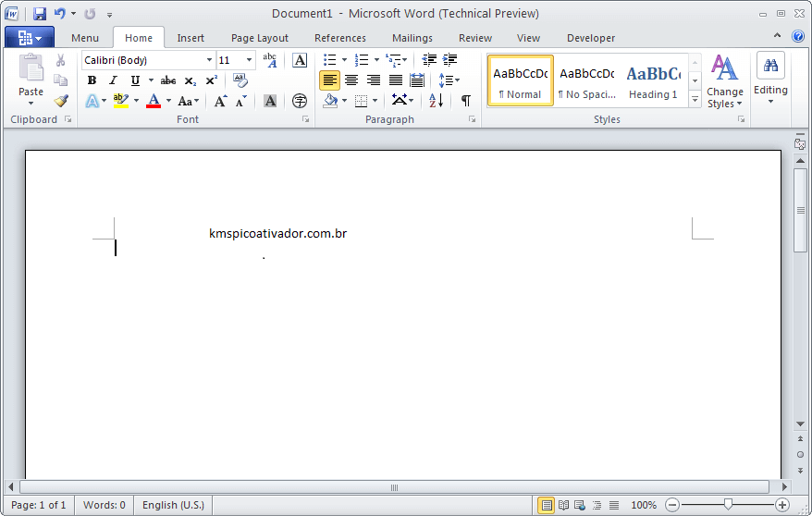Apply the Normal style
Screen dimensions: 812x516
point(521,80)
